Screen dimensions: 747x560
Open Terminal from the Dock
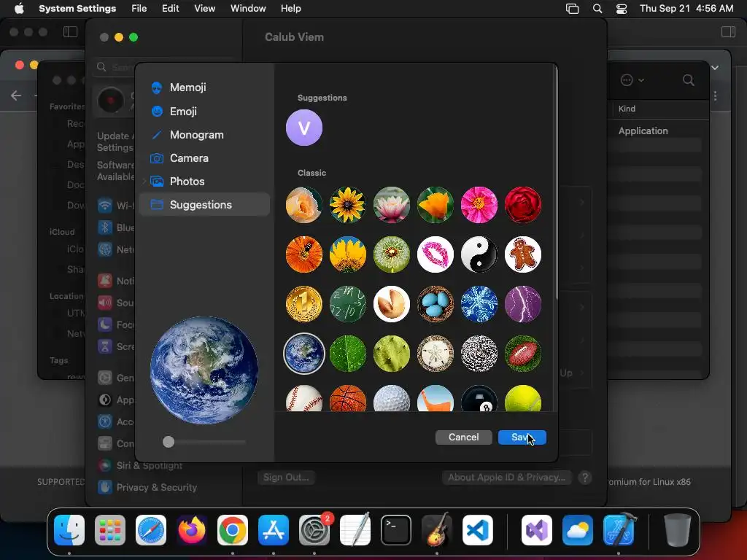pos(396,530)
